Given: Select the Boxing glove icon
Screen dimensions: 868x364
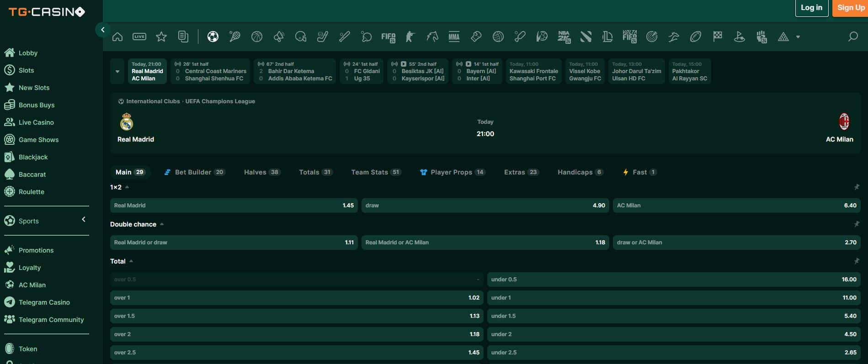Looking at the screenshot, I should 476,37.
